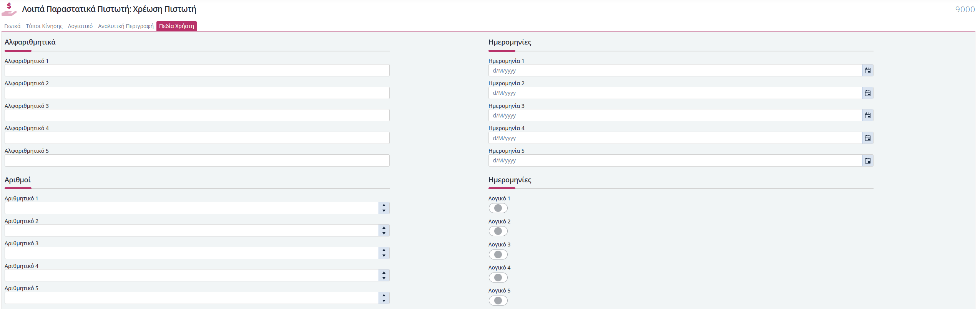
Task: Focus the Αριθμητικό 3 number field
Action: tap(192, 253)
